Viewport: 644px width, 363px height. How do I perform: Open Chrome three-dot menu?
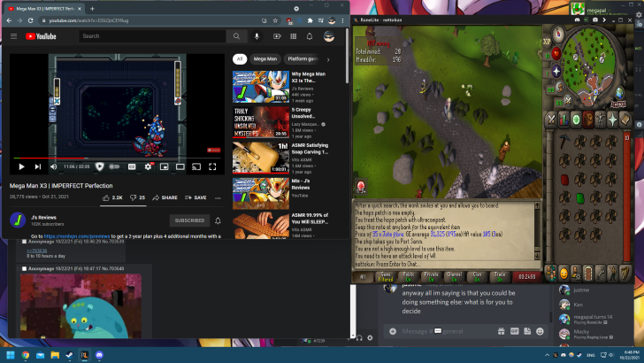click(x=342, y=20)
